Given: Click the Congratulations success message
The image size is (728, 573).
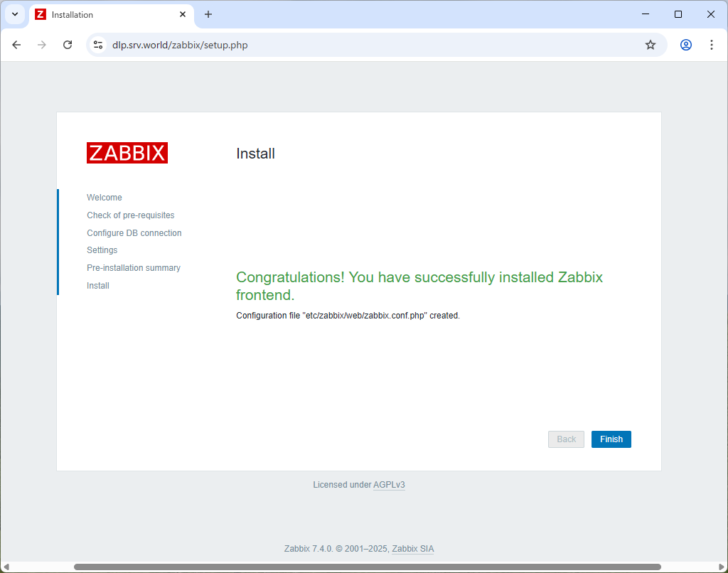Looking at the screenshot, I should (419, 286).
